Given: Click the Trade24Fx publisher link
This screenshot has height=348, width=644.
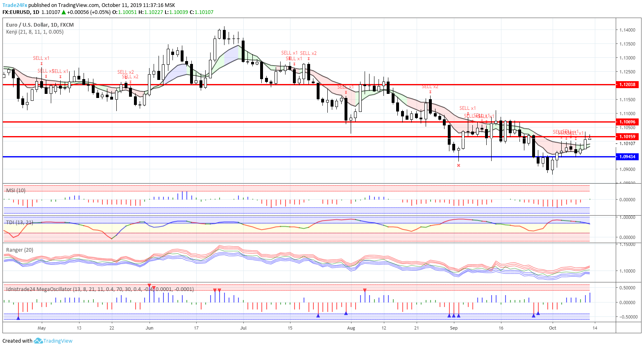Looking at the screenshot, I should (15, 5).
